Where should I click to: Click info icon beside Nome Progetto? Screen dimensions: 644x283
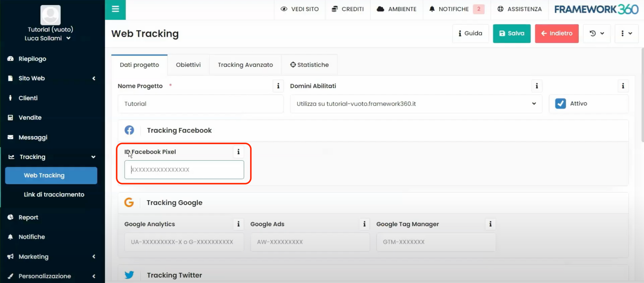tap(278, 86)
